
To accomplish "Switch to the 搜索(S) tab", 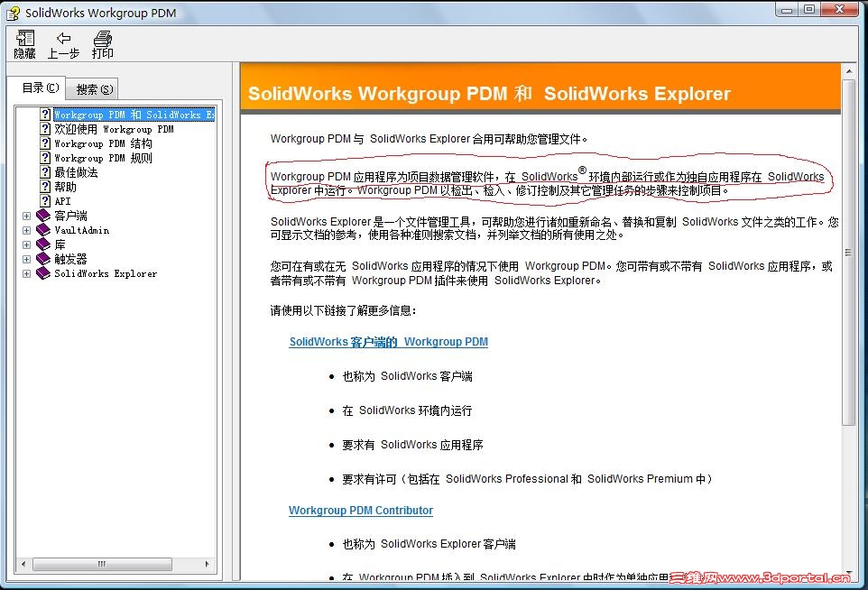I will pos(94,89).
